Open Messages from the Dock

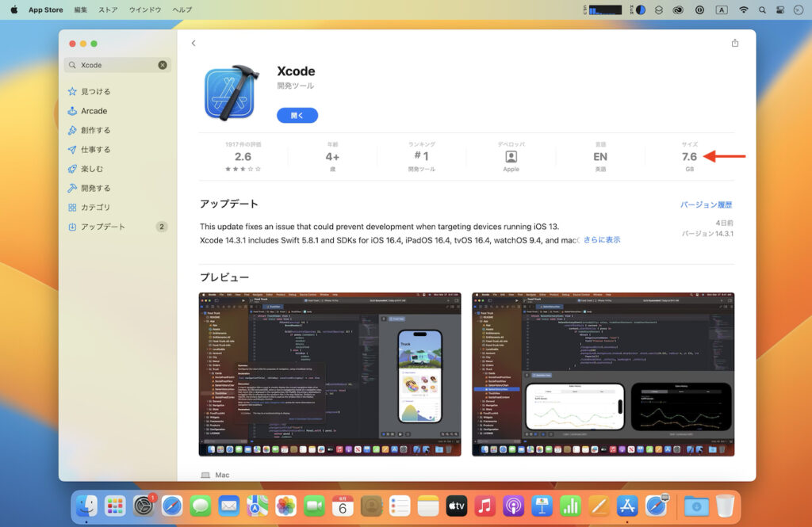[201, 506]
